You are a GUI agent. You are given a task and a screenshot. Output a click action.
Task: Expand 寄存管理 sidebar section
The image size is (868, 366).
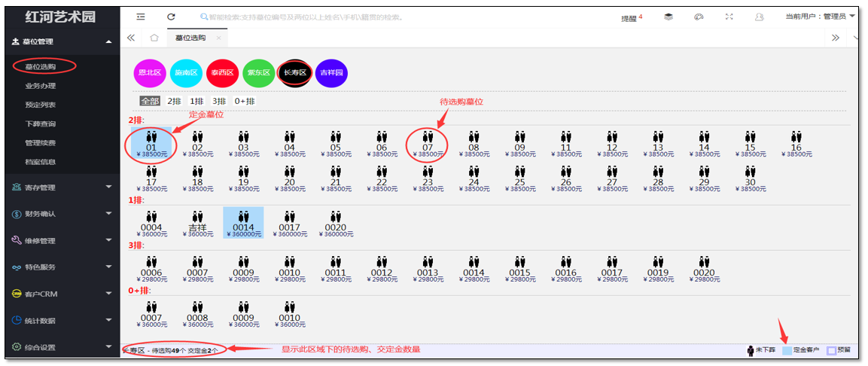pyautogui.click(x=60, y=187)
